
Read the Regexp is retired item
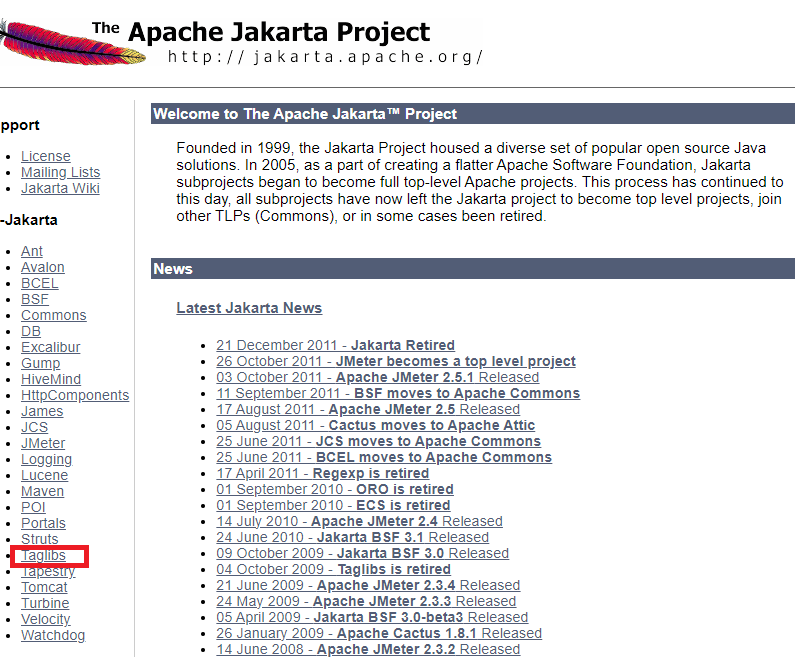(322, 473)
